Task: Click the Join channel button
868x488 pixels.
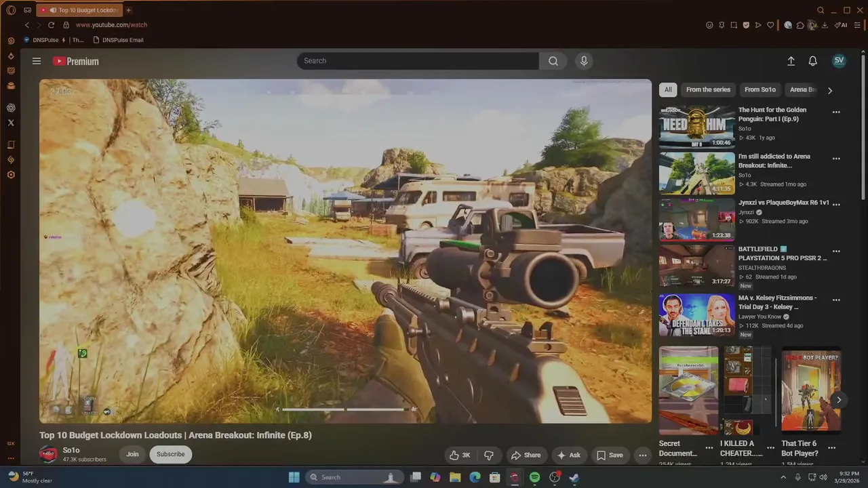Action: [x=132, y=454]
